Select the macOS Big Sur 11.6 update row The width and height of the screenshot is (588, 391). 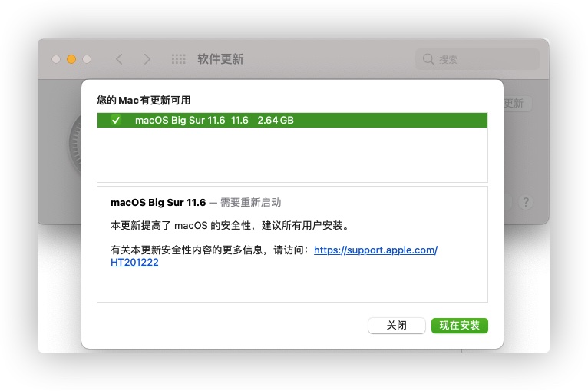coord(292,120)
